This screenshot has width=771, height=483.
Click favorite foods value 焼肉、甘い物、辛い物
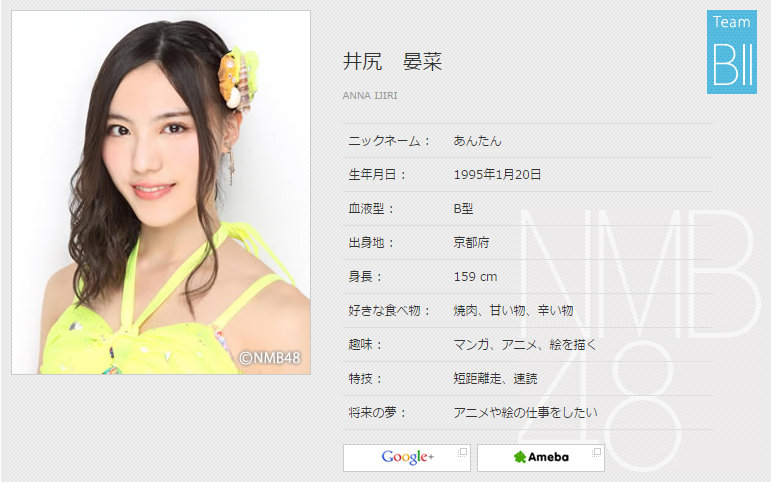click(x=513, y=310)
